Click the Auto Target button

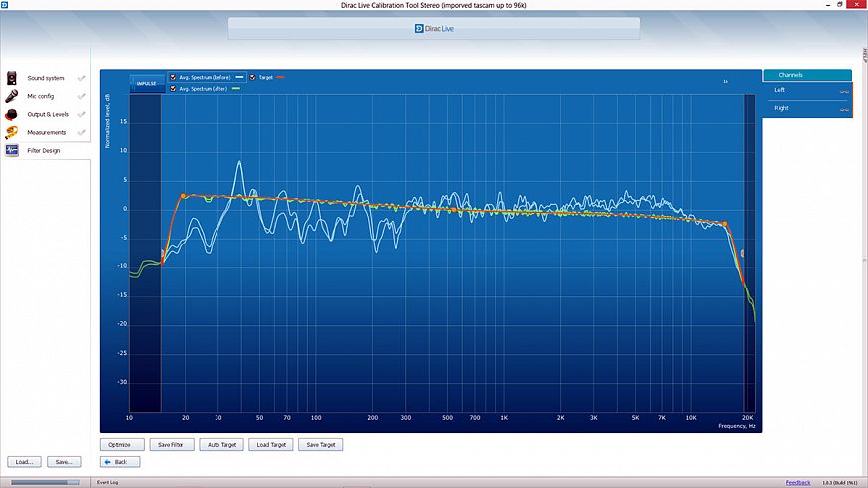point(220,445)
